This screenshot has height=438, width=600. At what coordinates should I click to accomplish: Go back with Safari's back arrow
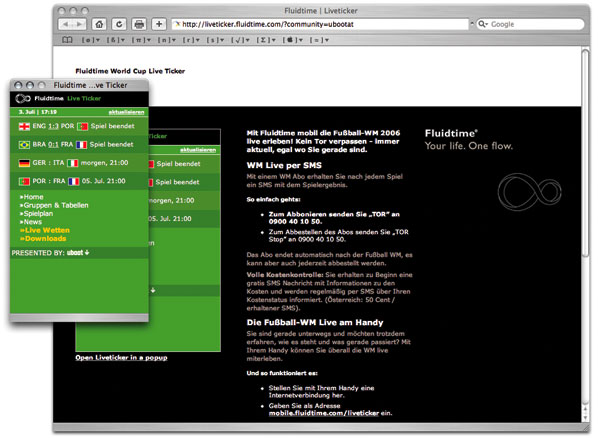[66, 24]
